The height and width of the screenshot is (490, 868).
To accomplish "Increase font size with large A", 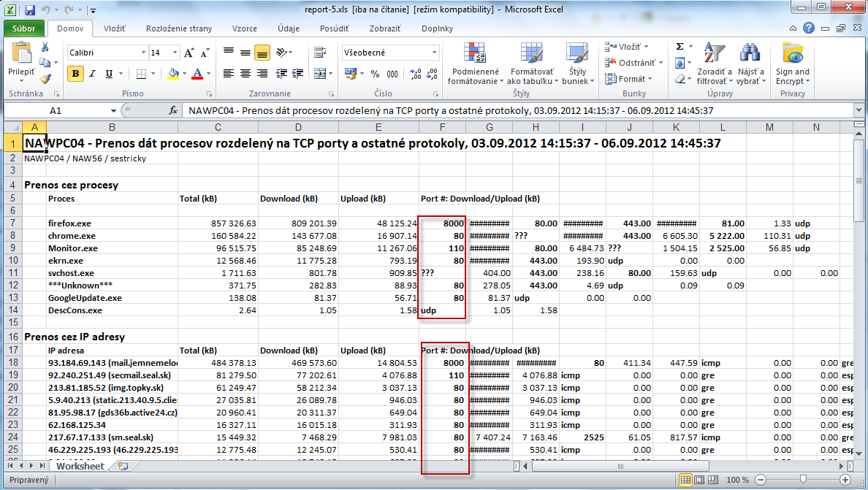I will (189, 53).
